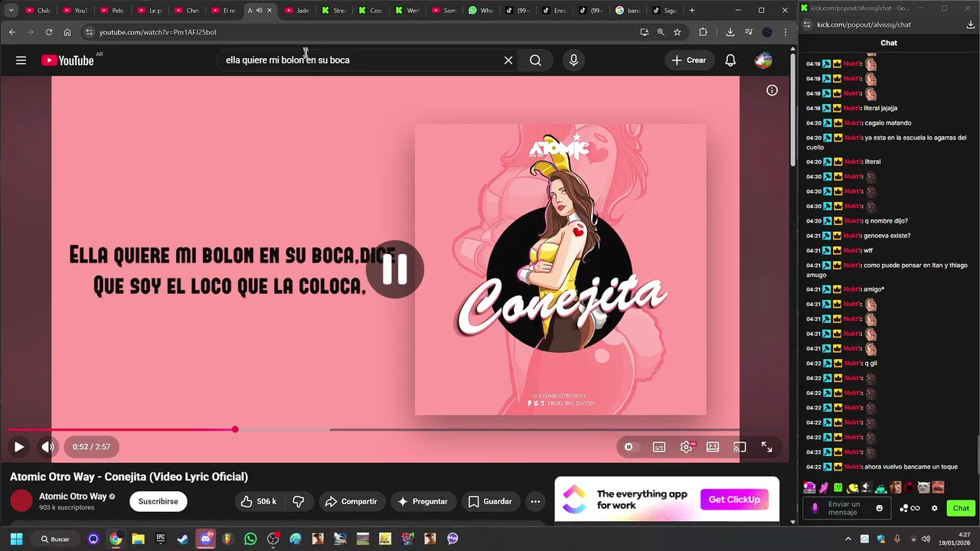Toggle subtitles in the video player

click(658, 447)
